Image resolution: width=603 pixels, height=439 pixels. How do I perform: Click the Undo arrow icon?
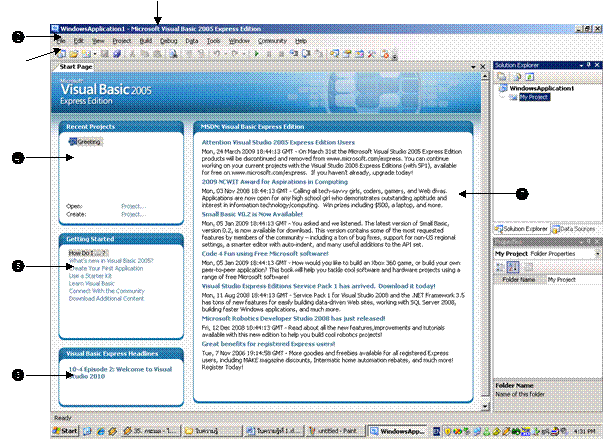[x=217, y=54]
